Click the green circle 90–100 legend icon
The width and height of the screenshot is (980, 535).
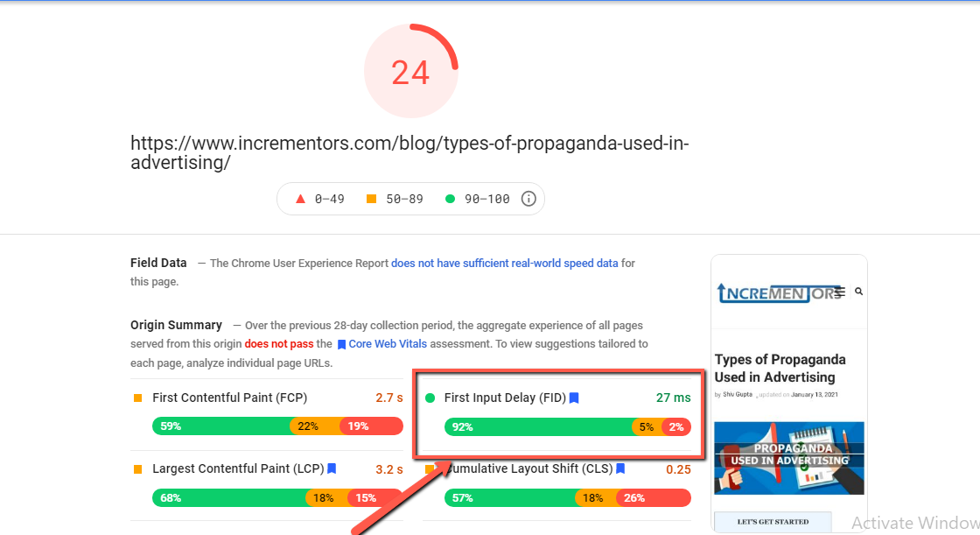click(x=450, y=199)
